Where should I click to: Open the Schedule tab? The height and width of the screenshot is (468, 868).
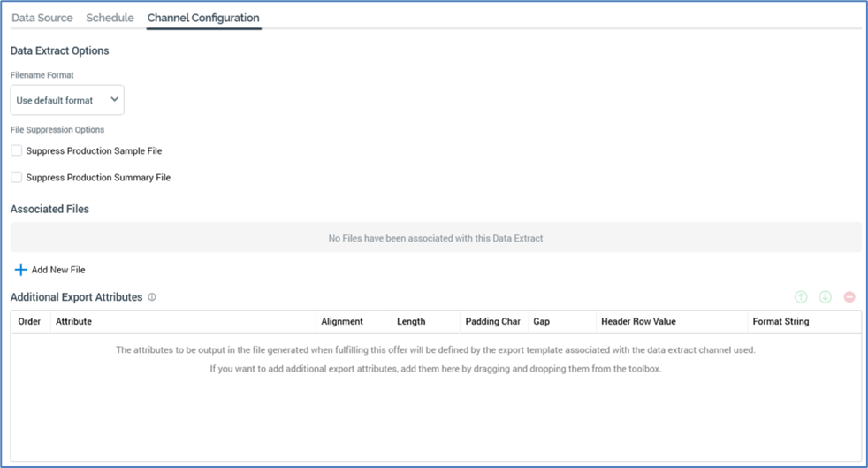[110, 18]
